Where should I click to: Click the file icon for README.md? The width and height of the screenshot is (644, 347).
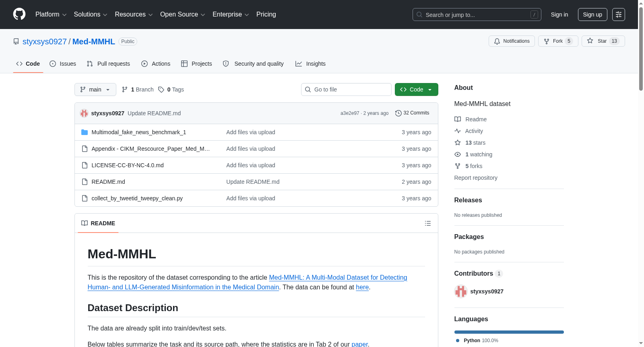(x=85, y=182)
